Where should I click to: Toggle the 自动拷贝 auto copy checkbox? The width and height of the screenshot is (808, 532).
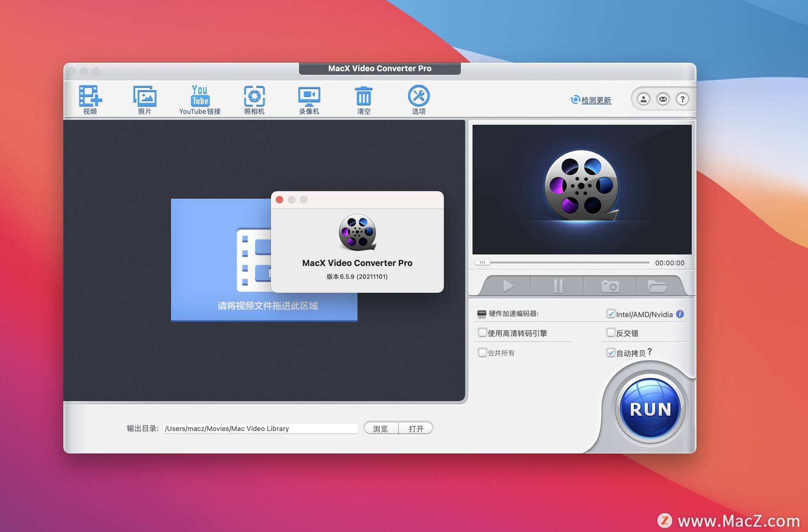pos(611,352)
